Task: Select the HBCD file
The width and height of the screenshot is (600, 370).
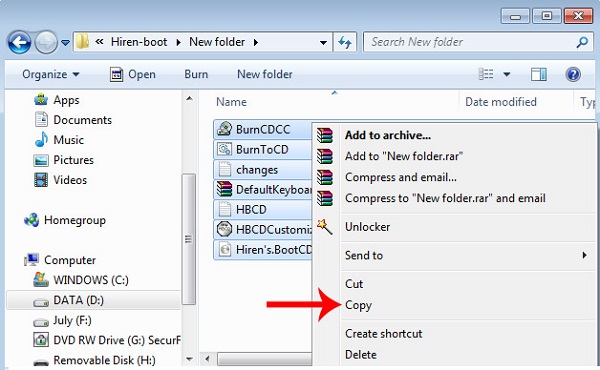Action: click(x=262, y=209)
